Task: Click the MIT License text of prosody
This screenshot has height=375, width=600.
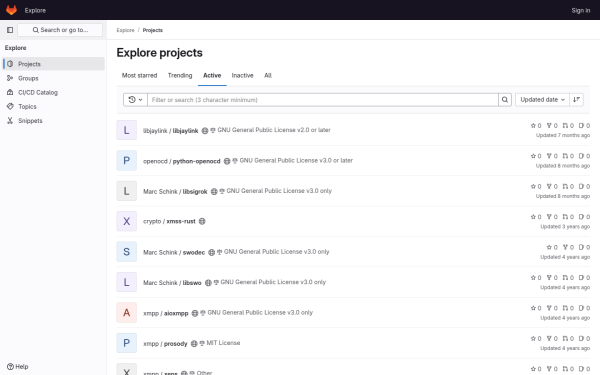Action: [223, 343]
